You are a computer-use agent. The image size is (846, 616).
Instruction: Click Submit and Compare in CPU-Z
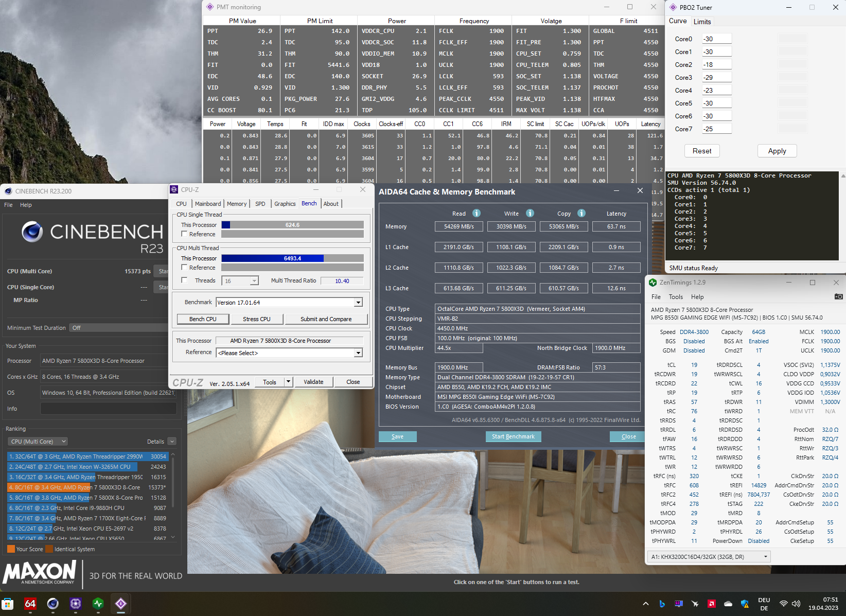tap(326, 319)
